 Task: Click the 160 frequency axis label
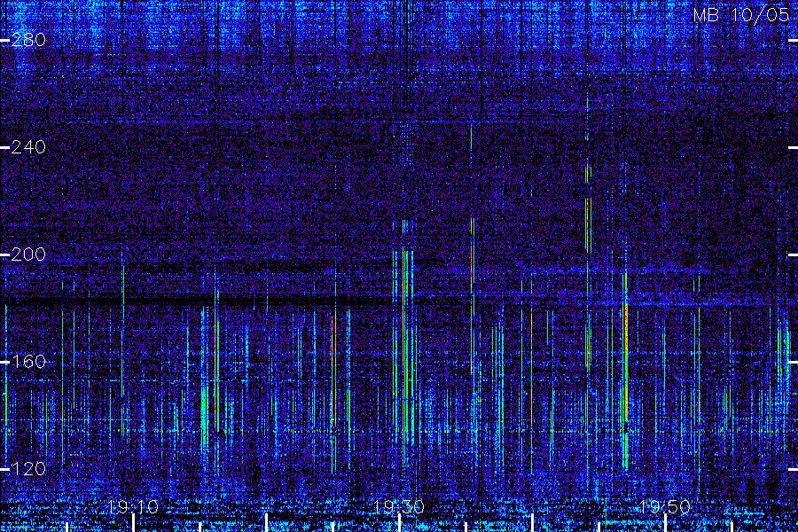coord(28,362)
